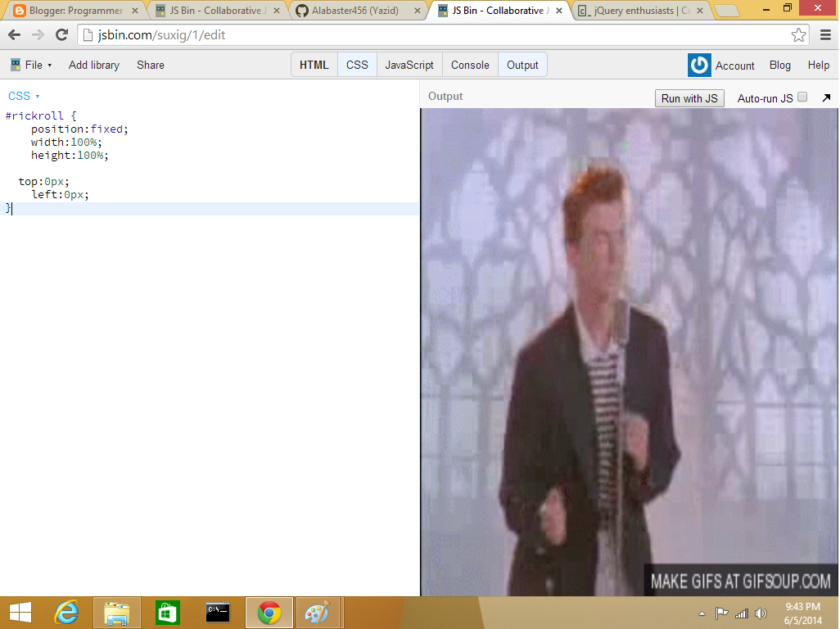840x629 pixels.
Task: Click the volume speaker tray icon
Action: coord(761,613)
